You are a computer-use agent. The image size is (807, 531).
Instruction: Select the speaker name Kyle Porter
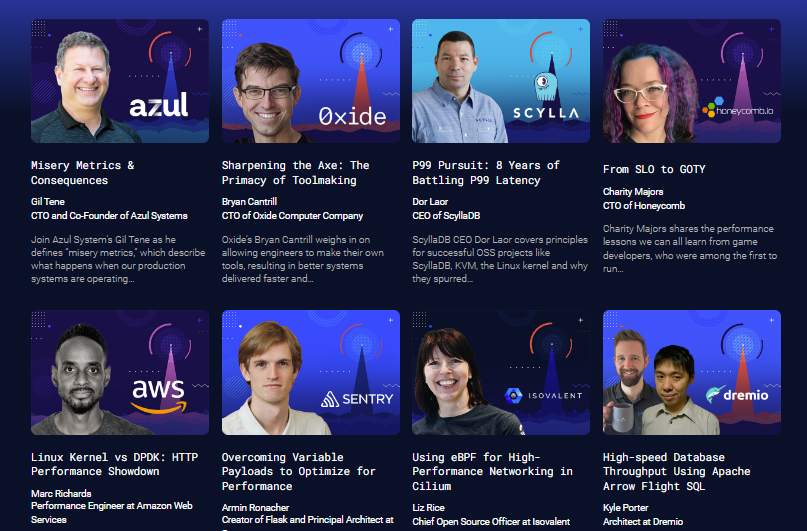(x=626, y=508)
